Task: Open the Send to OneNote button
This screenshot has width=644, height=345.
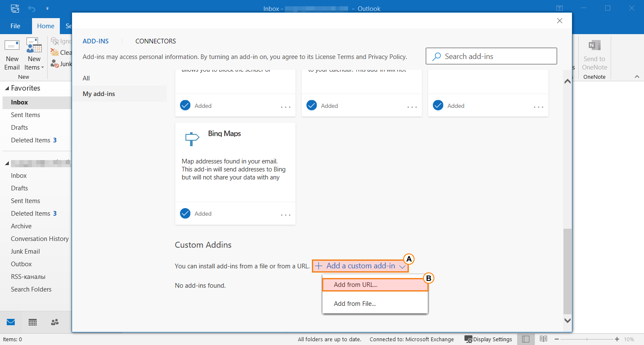Action: [x=594, y=55]
